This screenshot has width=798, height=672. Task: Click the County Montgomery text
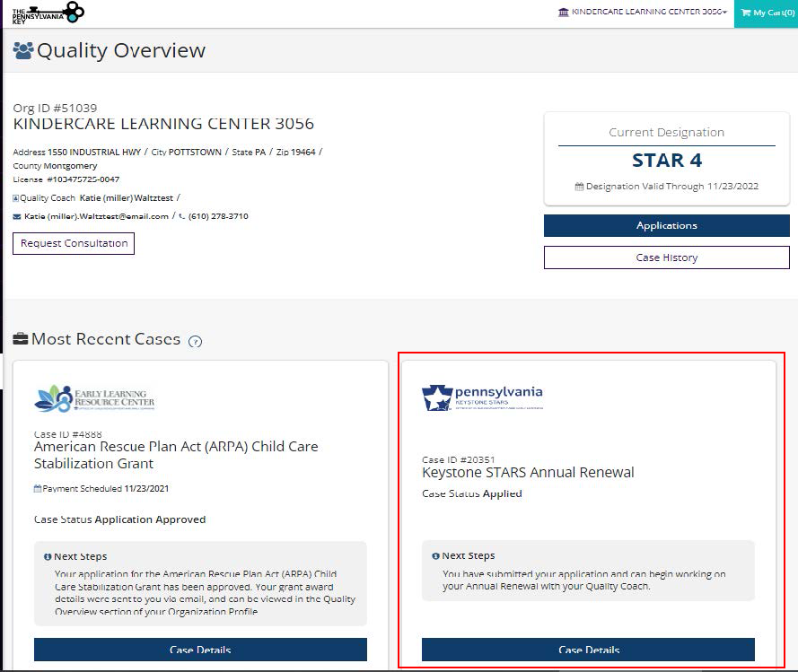click(x=55, y=166)
